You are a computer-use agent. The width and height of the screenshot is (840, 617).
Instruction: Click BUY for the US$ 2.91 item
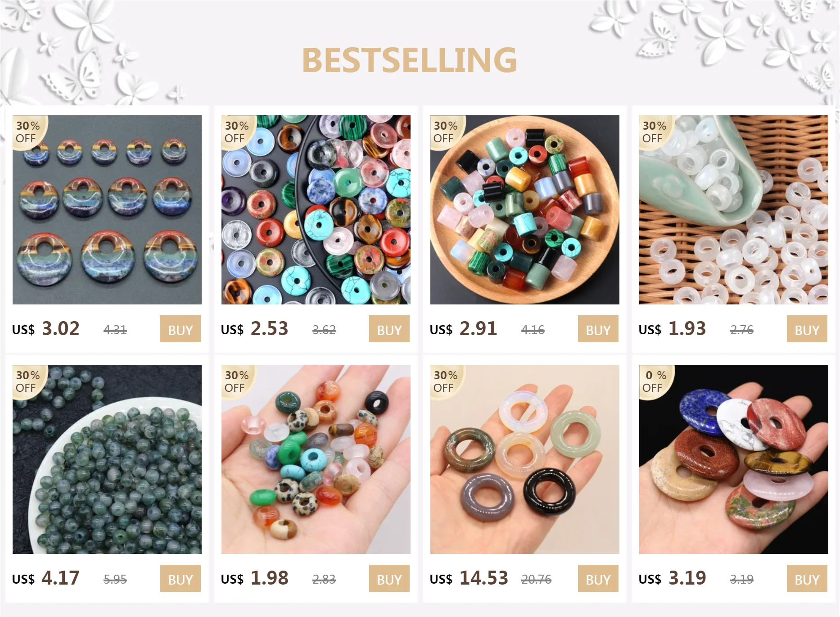(x=598, y=329)
